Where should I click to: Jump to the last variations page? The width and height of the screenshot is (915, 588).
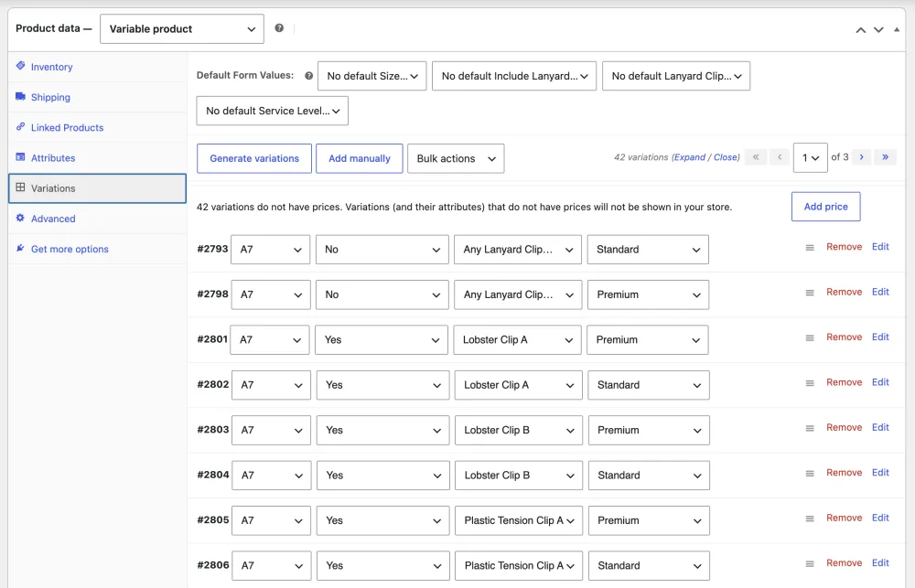pyautogui.click(x=885, y=157)
